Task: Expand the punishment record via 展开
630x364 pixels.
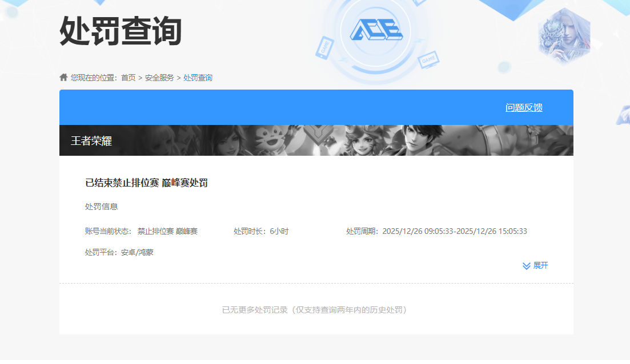Action: [540, 265]
